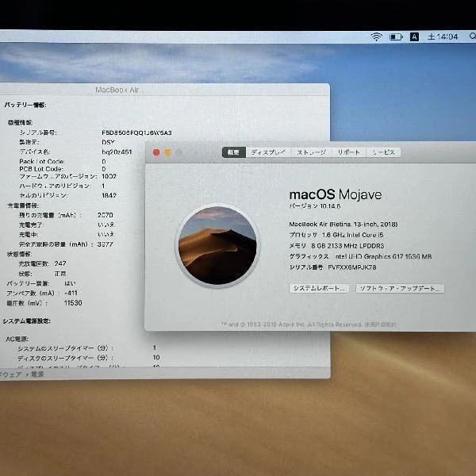The image size is (476, 476).
Task: Switch to the ストレージ tab
Action: [312, 152]
